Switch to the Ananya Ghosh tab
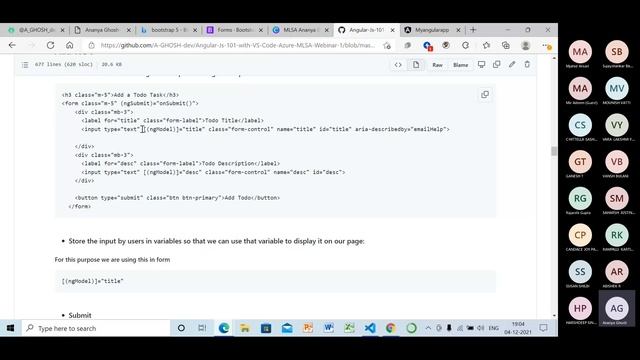Viewport: 640px width, 360px height. click(102, 30)
